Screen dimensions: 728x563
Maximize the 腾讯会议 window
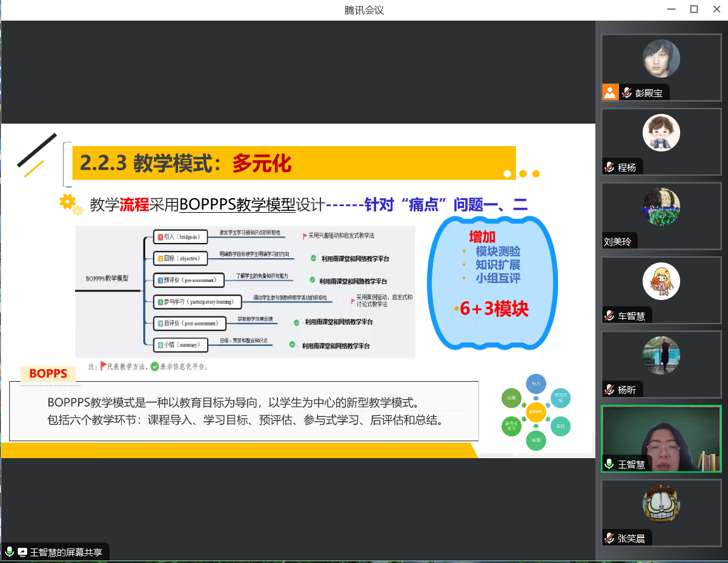tap(694, 9)
